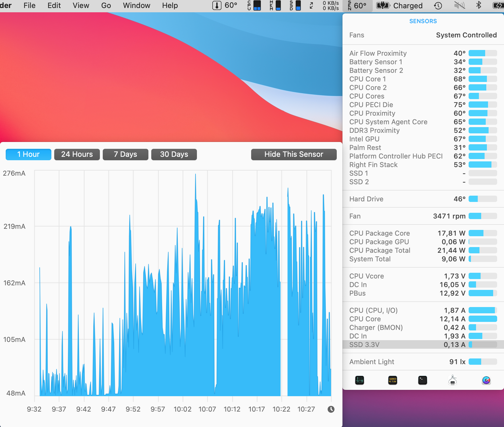Open Activity Monitor from the sensors panel
The width and height of the screenshot is (504, 427).
coord(359,380)
